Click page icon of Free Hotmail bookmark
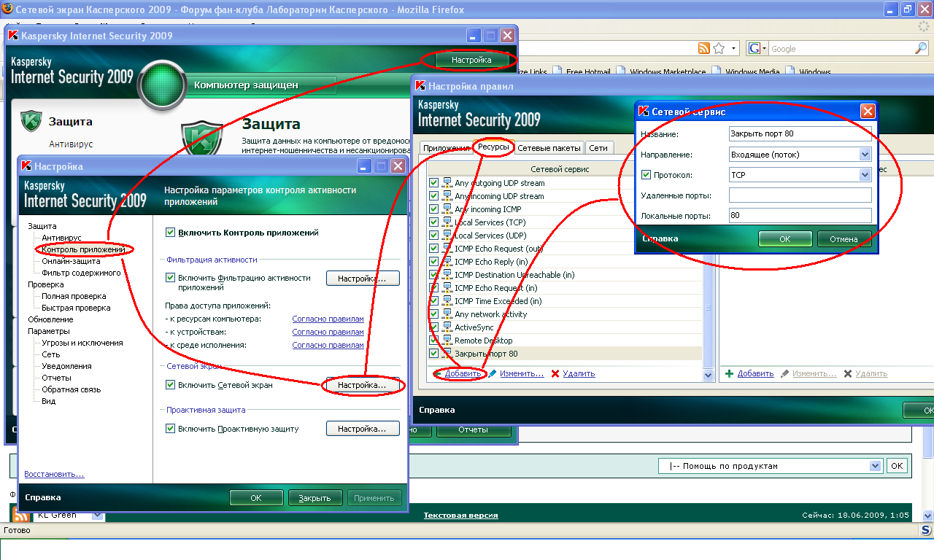 pyautogui.click(x=558, y=71)
